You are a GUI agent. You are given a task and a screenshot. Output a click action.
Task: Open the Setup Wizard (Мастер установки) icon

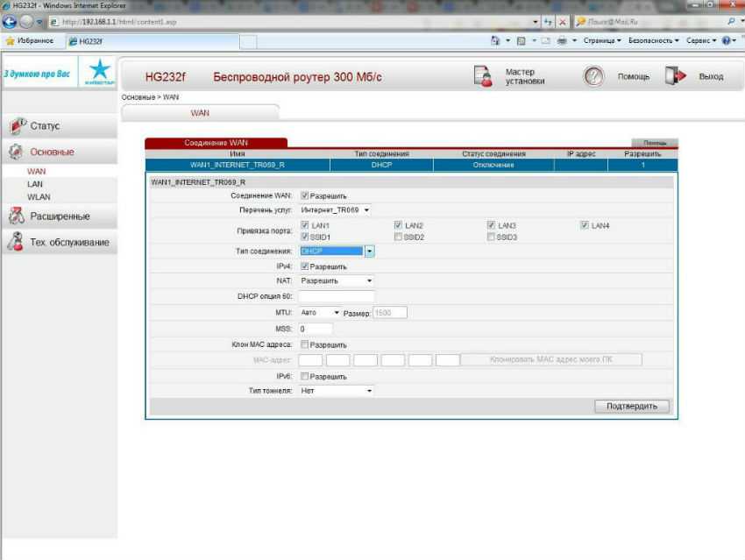tap(484, 77)
